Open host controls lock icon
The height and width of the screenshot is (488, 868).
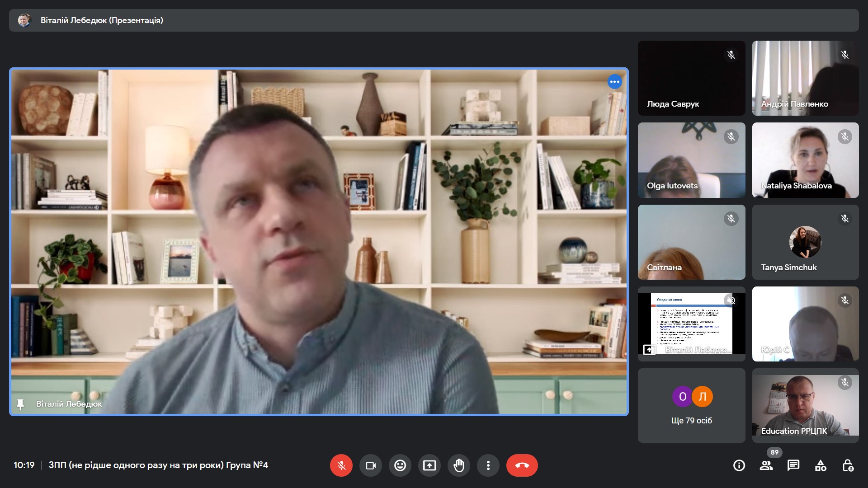click(848, 465)
